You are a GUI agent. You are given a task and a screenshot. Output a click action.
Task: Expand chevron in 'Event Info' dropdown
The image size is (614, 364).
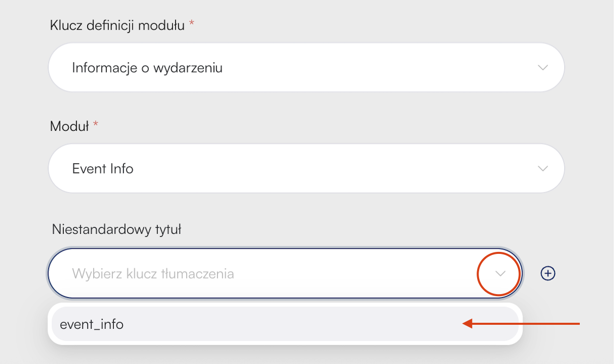[543, 168]
